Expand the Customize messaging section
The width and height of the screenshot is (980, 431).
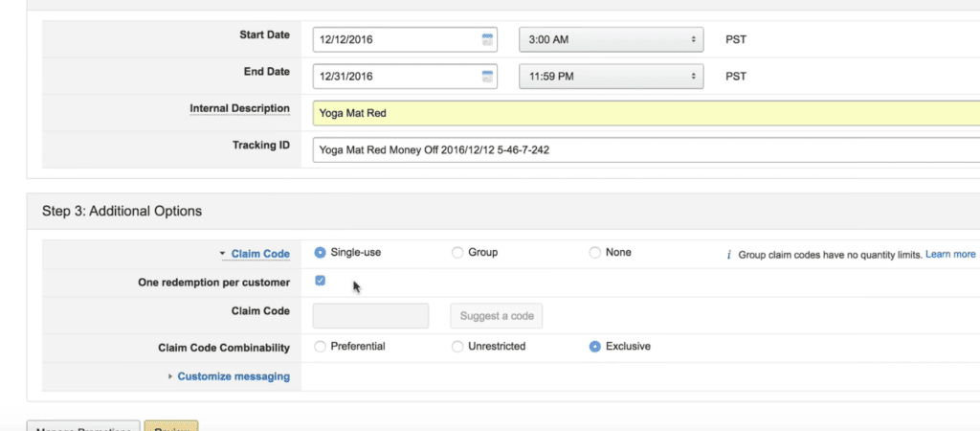[x=233, y=376]
